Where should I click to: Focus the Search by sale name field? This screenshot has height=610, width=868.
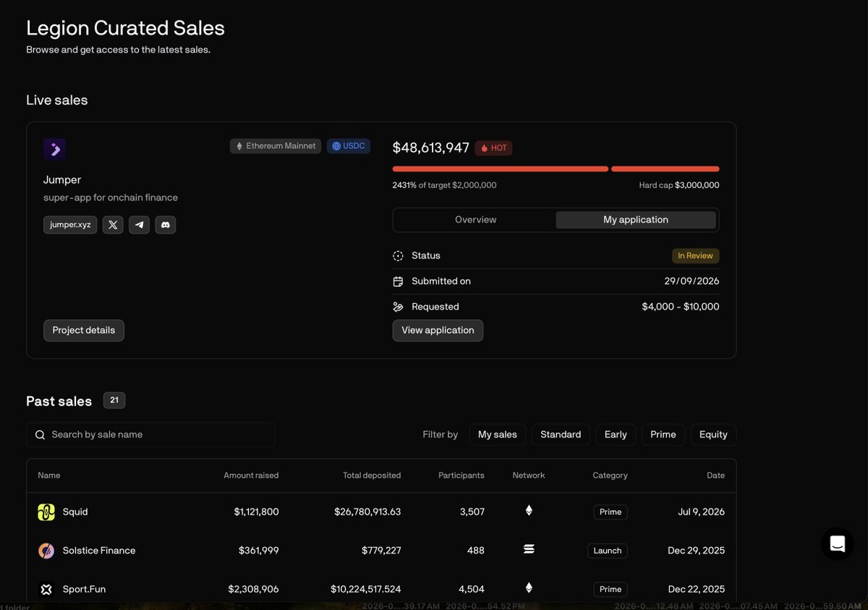[150, 435]
